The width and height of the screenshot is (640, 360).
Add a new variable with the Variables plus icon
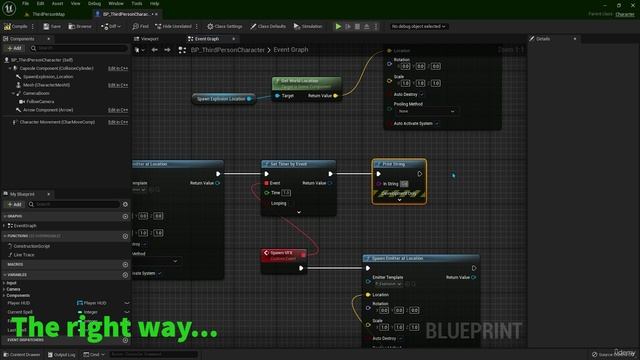[125, 275]
